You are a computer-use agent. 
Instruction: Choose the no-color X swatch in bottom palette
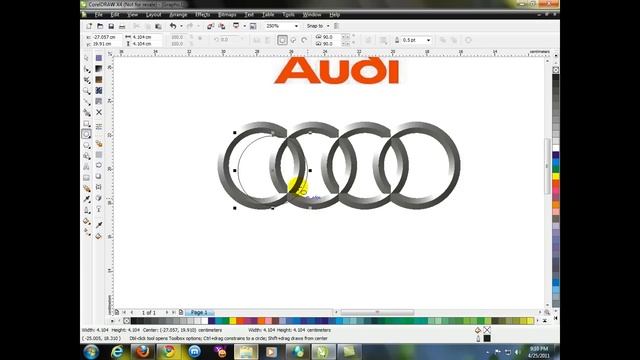(x=127, y=321)
